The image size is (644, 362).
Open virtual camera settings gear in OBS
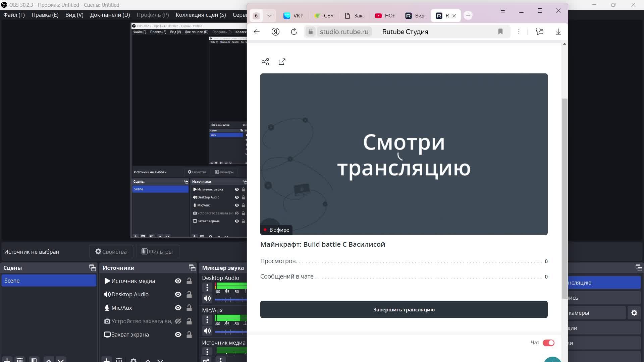pyautogui.click(x=634, y=313)
